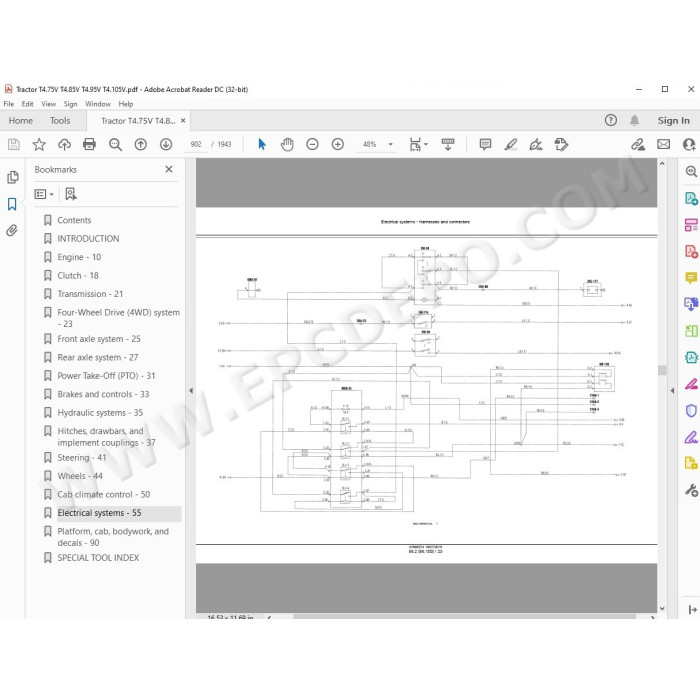Select the Highlight text tool
700x700 pixels.
coord(511,144)
